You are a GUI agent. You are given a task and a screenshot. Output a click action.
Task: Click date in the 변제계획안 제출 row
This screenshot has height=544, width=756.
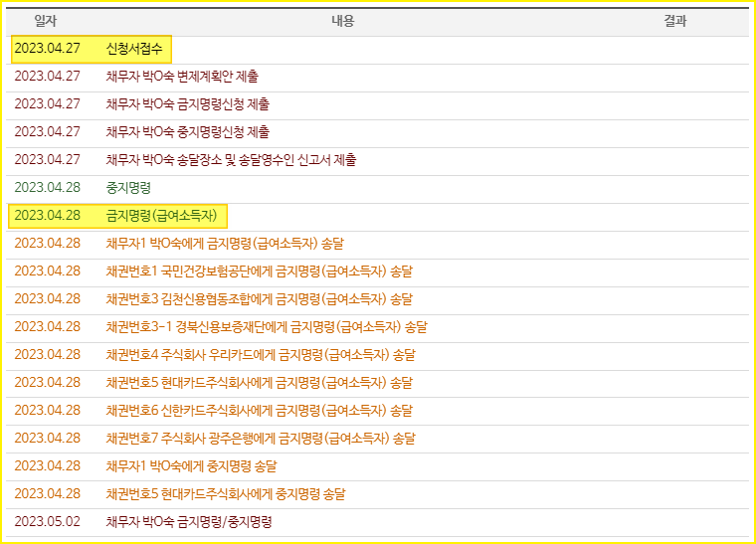[x=48, y=77]
